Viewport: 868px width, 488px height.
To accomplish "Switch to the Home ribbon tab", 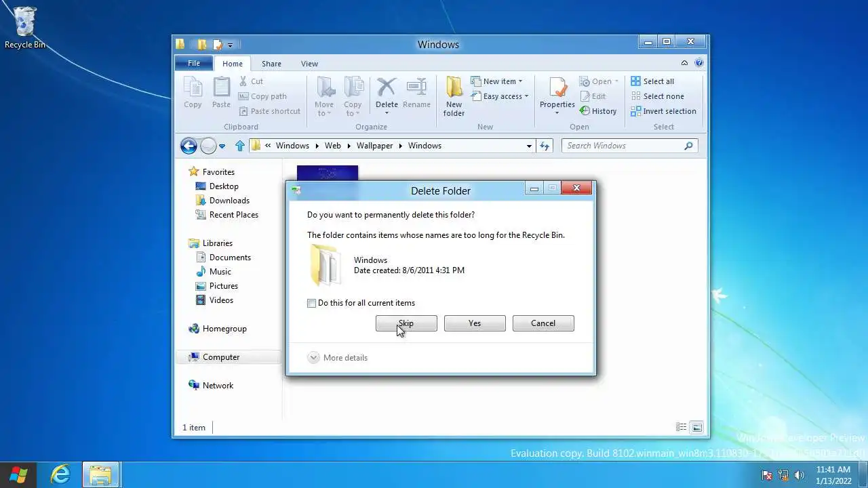I will click(x=233, y=64).
